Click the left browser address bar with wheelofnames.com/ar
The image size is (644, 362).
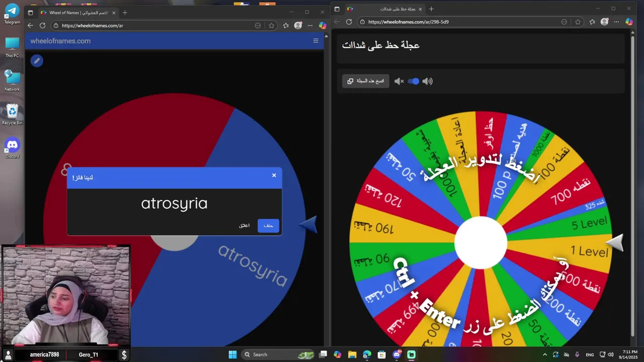tap(151, 26)
